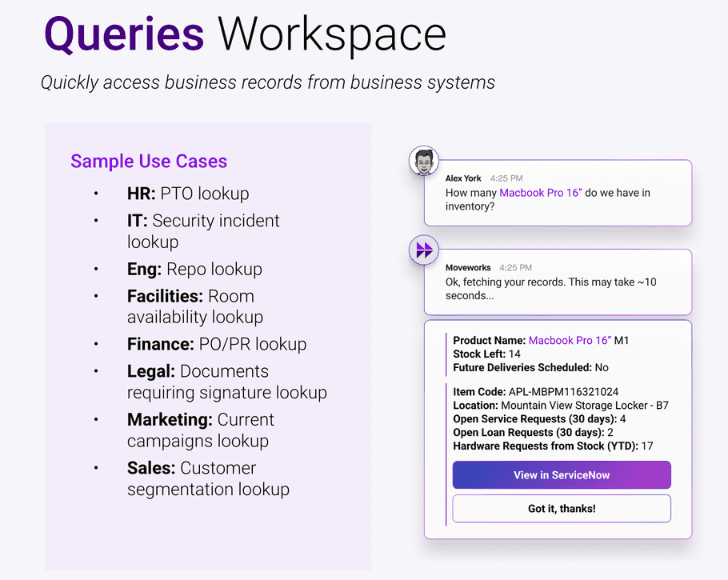The height and width of the screenshot is (580, 728).
Task: Click the 'Quickly access business records' subtitle
Action: 268,82
